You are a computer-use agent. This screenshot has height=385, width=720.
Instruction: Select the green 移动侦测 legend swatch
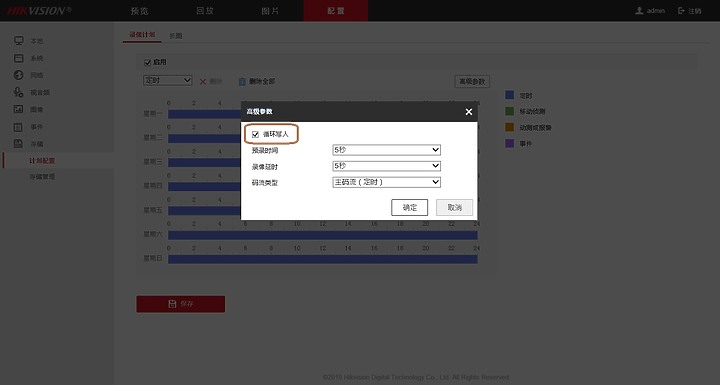(x=509, y=111)
